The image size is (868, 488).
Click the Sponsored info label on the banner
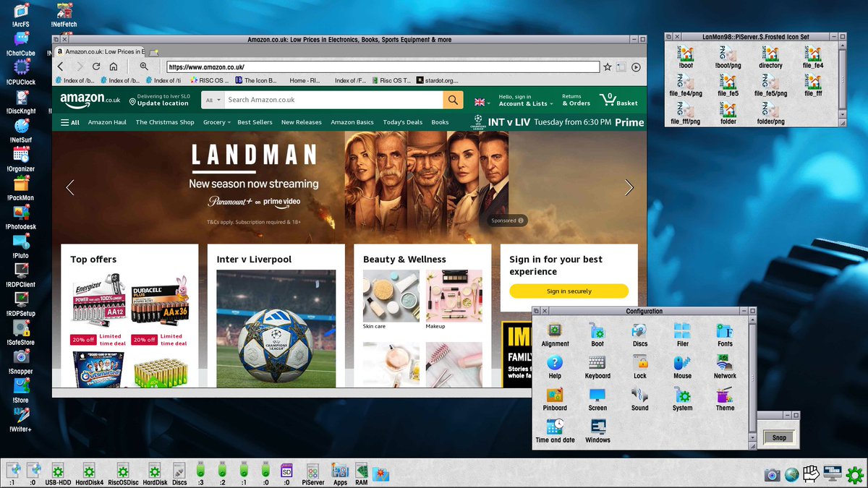tap(509, 221)
